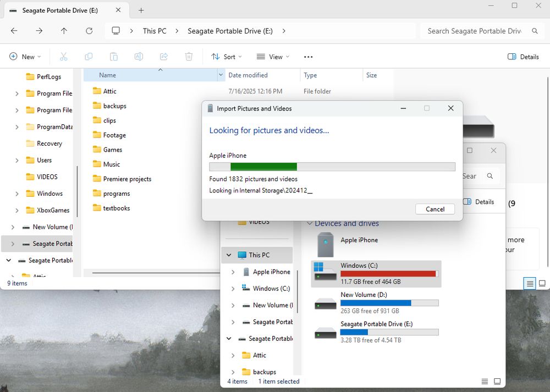Viewport: 550px width, 392px height.
Task: Sort by the Size column header
Action: coord(378,75)
